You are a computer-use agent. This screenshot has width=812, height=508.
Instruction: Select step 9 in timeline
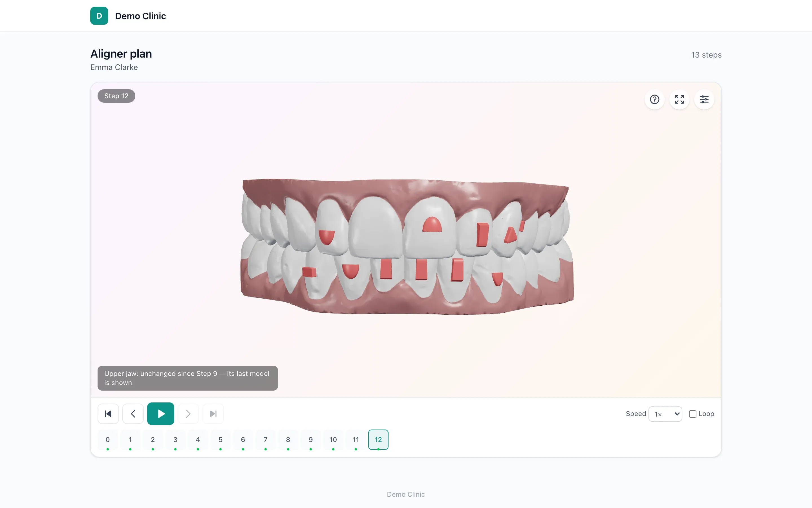point(311,440)
